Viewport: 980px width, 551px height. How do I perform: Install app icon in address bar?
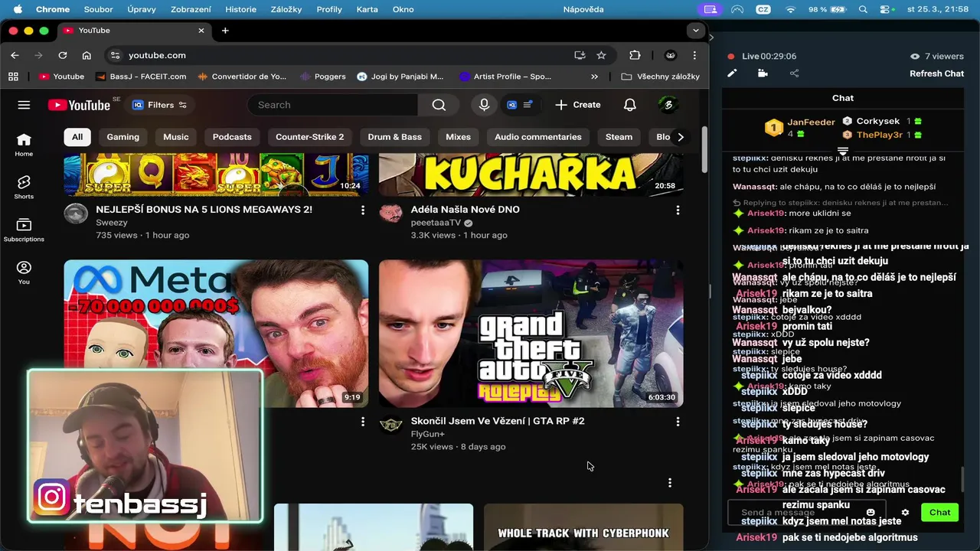click(x=580, y=55)
